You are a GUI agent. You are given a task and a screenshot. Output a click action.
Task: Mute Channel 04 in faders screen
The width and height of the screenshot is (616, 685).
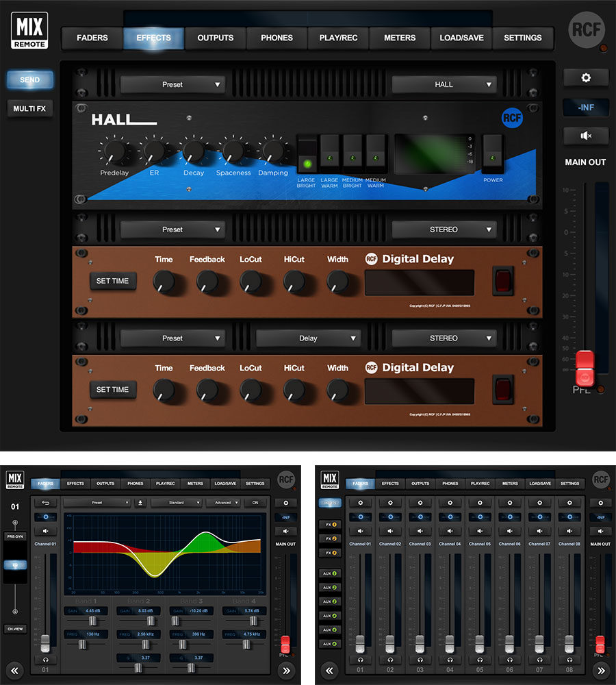[x=450, y=532]
